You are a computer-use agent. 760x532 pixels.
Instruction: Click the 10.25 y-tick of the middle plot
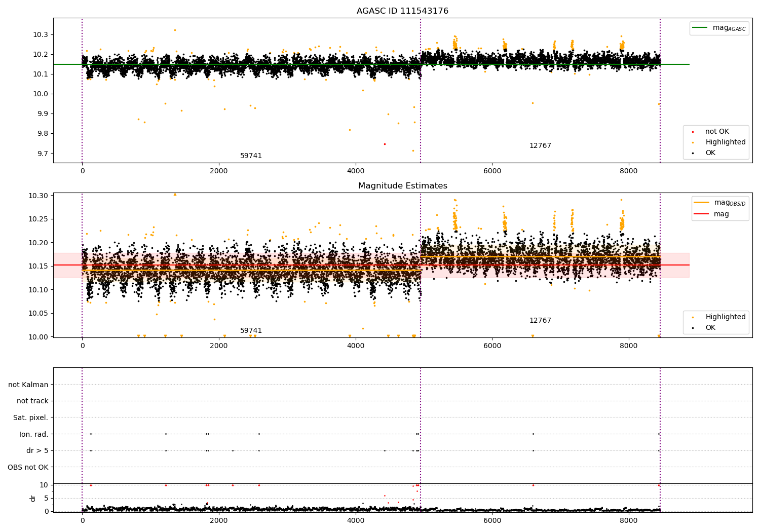coord(39,219)
